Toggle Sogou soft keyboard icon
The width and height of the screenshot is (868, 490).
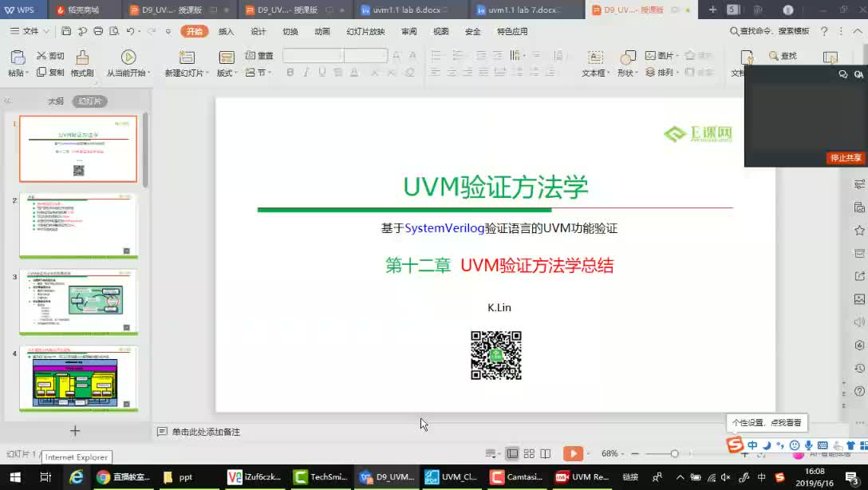pos(823,445)
